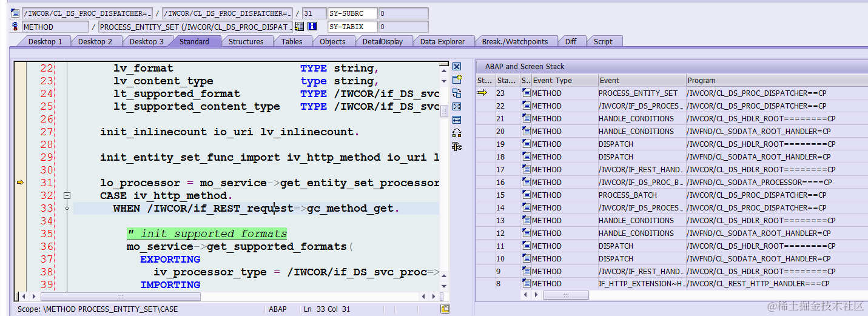
Task: Click the method icon in stack row 13
Action: pos(527,220)
